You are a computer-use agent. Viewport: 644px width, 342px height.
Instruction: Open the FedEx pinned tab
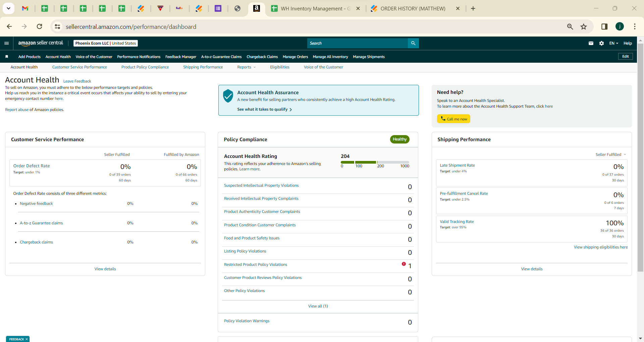pyautogui.click(x=179, y=8)
